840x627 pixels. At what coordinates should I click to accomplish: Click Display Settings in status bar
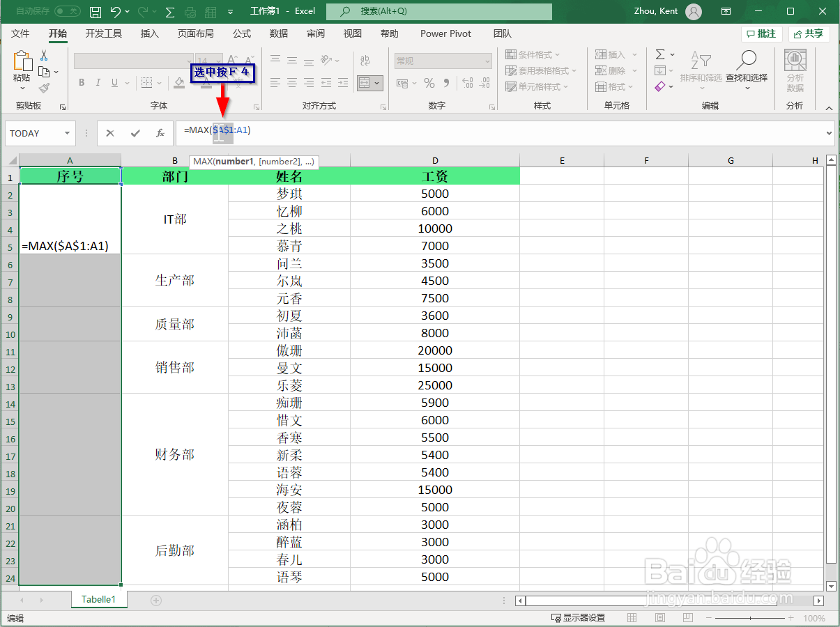coord(578,618)
